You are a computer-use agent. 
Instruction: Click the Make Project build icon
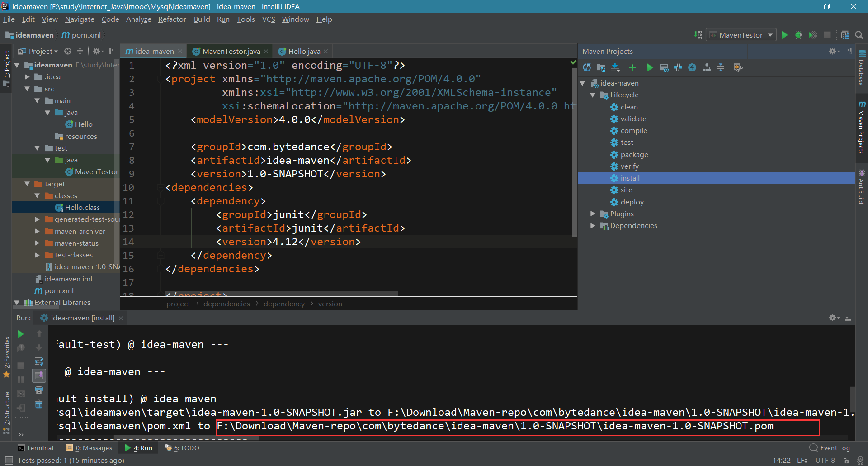click(x=698, y=35)
